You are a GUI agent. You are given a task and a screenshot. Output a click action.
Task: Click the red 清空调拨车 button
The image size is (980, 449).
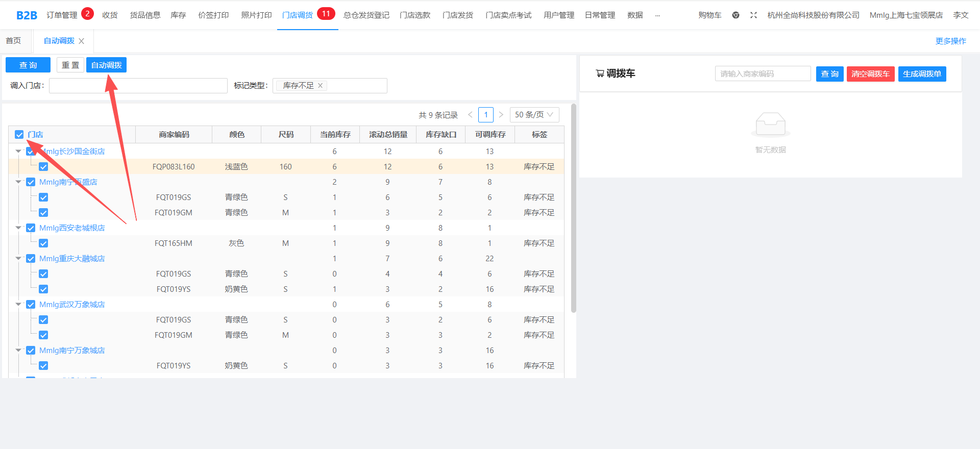tap(870, 74)
